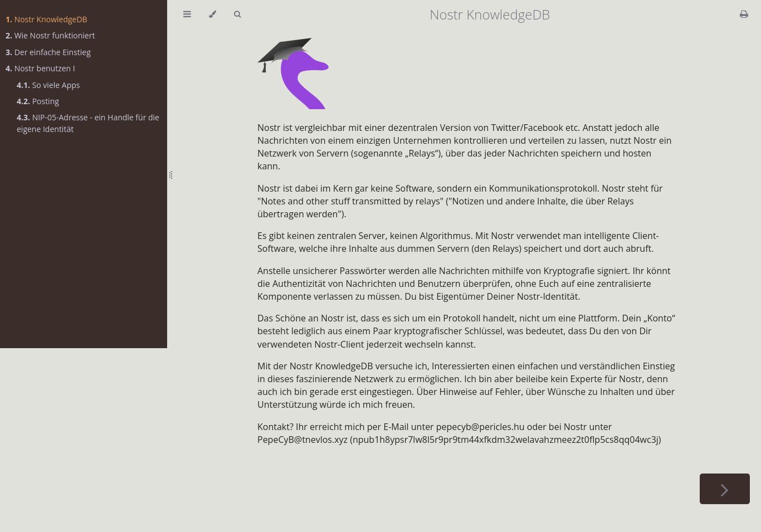
Task: Click the Nostr address PepeCyB@tnevlos.xyz
Action: click(x=303, y=440)
